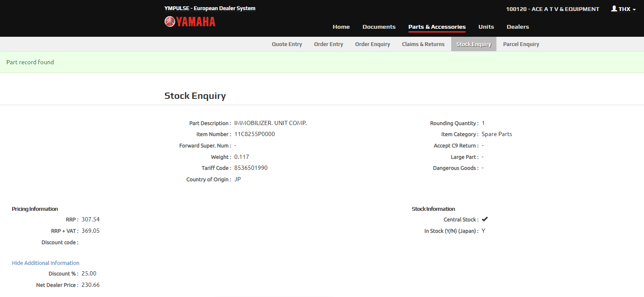The image size is (644, 297).
Task: Open the Dealers menu
Action: [518, 27]
